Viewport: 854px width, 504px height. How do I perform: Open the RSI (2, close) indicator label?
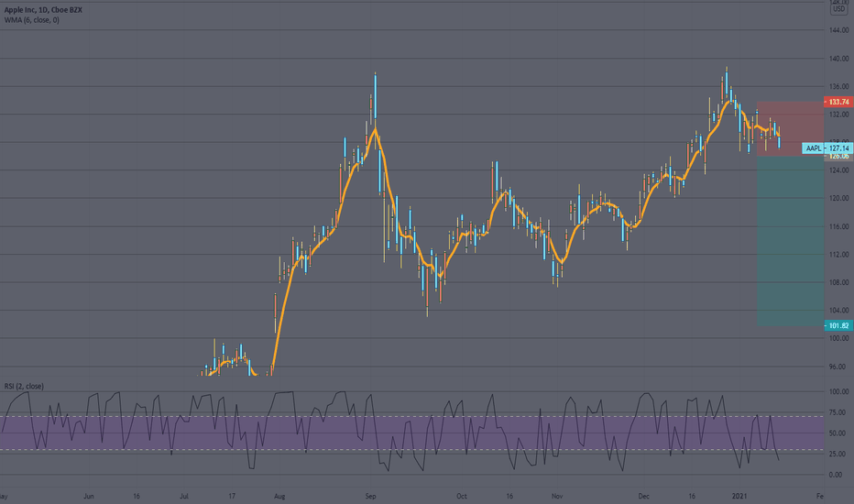coord(24,387)
